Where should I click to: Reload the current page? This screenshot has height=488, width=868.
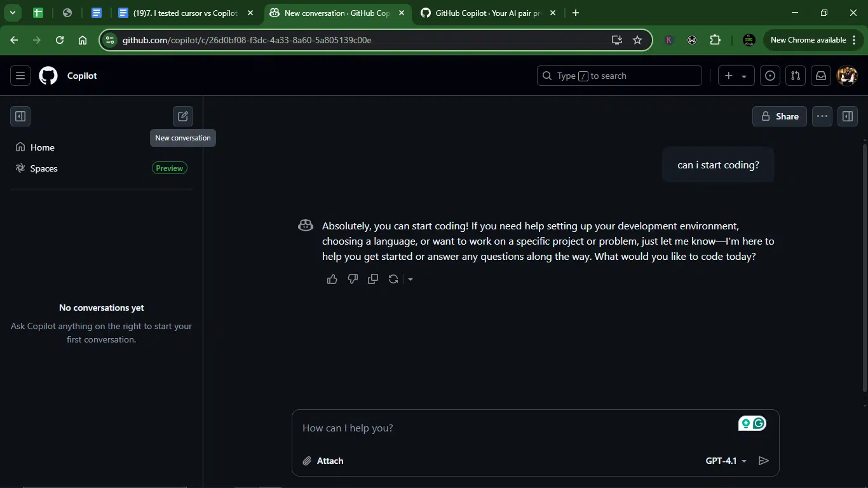[60, 40]
